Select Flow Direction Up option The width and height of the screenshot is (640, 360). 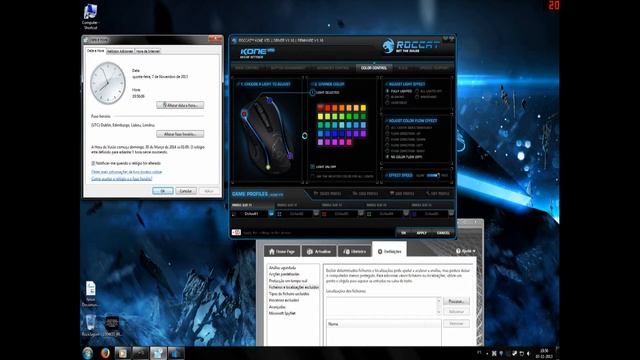pyautogui.click(x=387, y=133)
